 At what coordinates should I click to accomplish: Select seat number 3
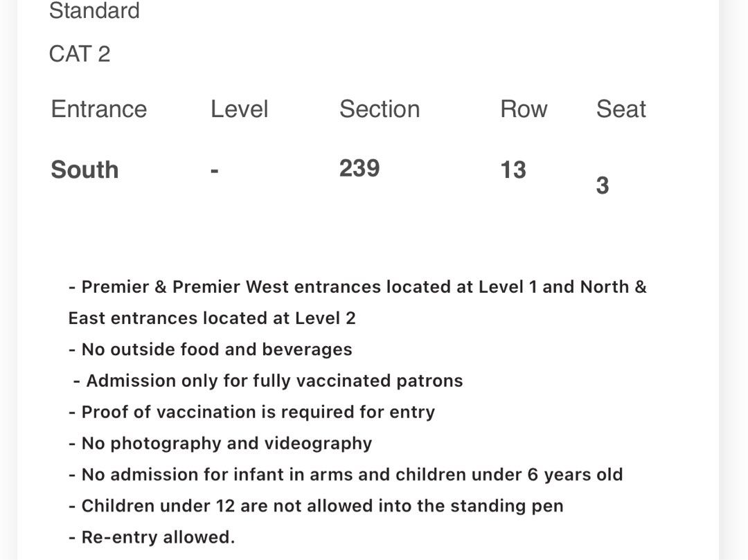click(603, 186)
